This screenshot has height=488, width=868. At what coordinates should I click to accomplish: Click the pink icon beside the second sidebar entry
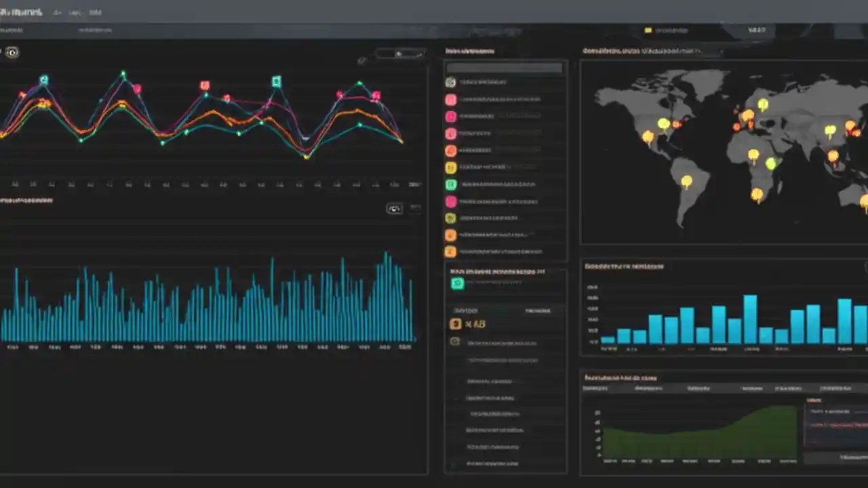451,99
